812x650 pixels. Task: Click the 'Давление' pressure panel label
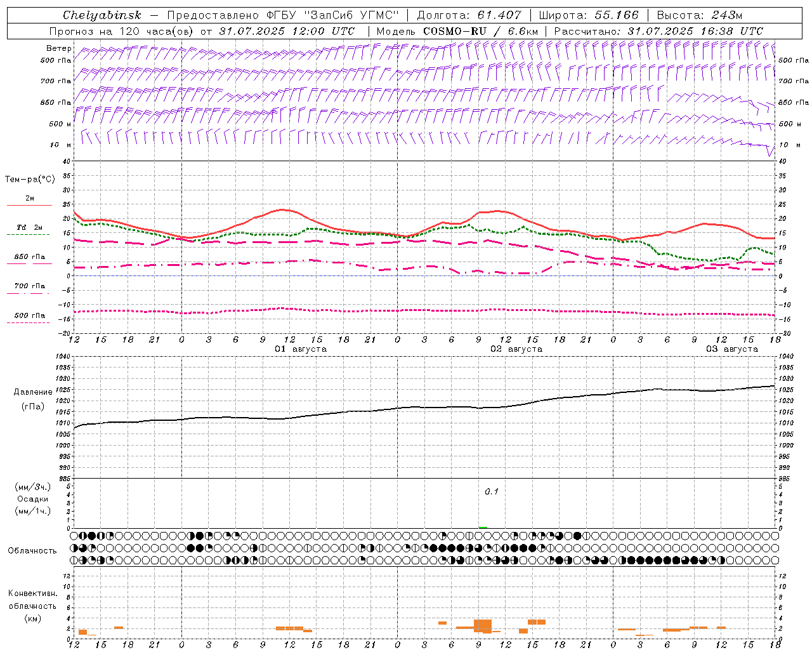[x=33, y=392]
